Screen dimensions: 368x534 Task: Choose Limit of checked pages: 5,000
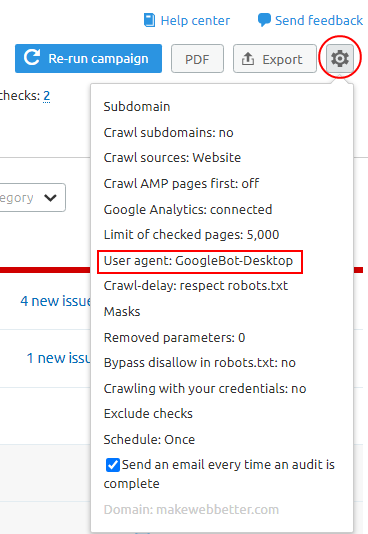point(191,235)
